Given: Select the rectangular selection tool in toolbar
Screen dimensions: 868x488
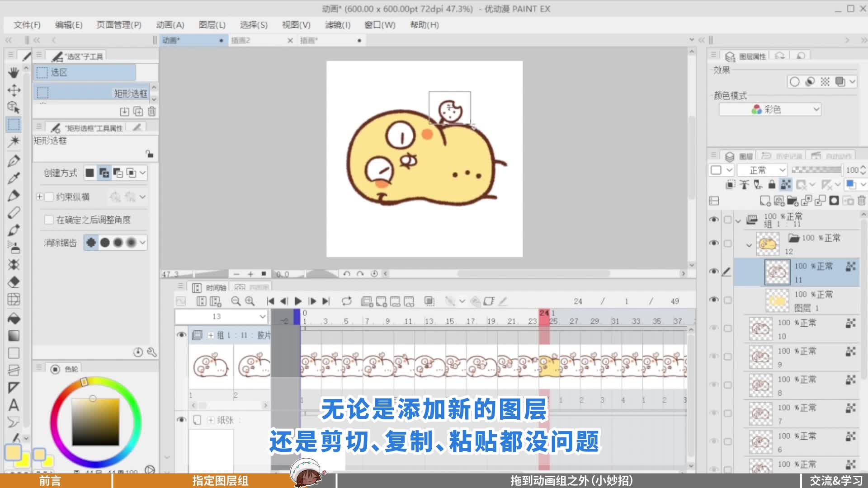Looking at the screenshot, I should [x=14, y=124].
